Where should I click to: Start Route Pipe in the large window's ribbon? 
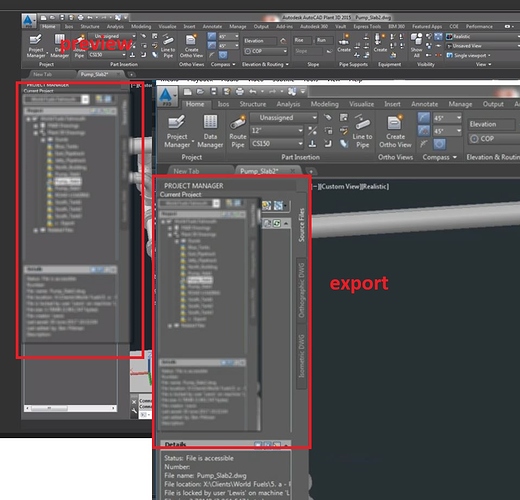point(238,131)
